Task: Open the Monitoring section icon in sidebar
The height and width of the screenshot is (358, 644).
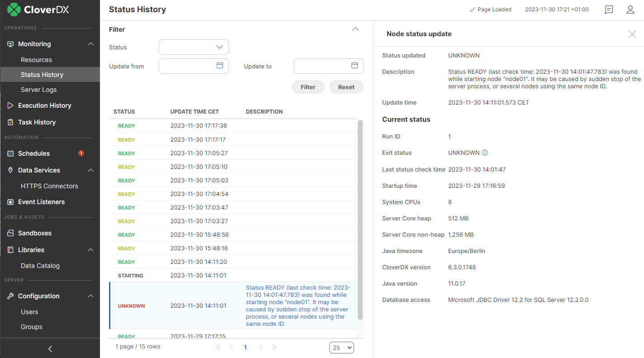Action: point(10,44)
